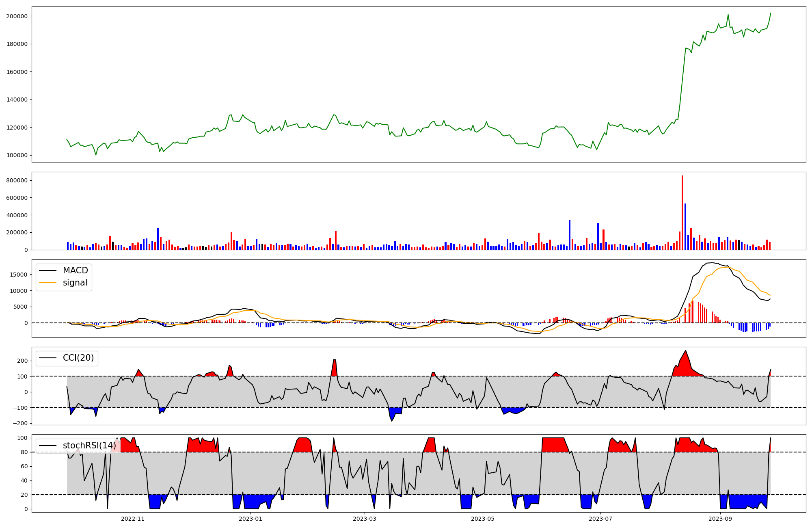Click the MACD legend label
This screenshot has width=812, height=528.
75,270
